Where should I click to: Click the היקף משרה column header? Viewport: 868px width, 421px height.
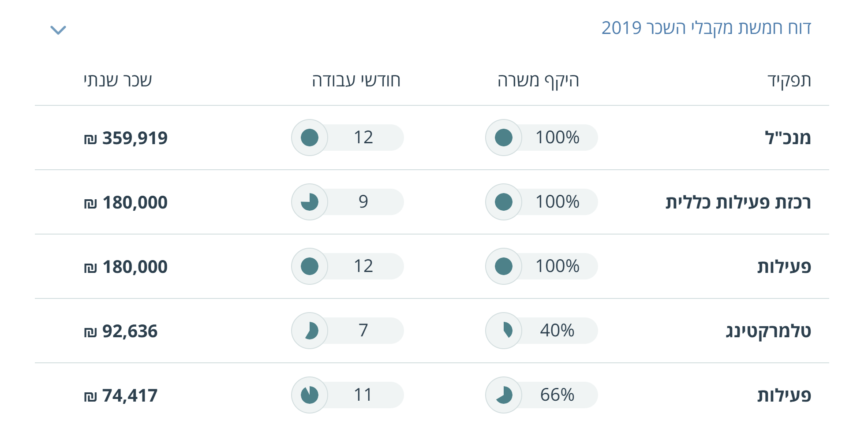[x=538, y=81]
